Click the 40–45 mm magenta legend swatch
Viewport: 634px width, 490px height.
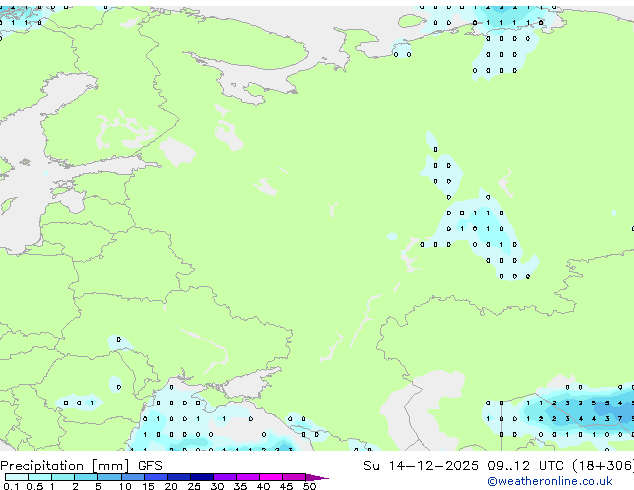pyautogui.click(x=271, y=477)
